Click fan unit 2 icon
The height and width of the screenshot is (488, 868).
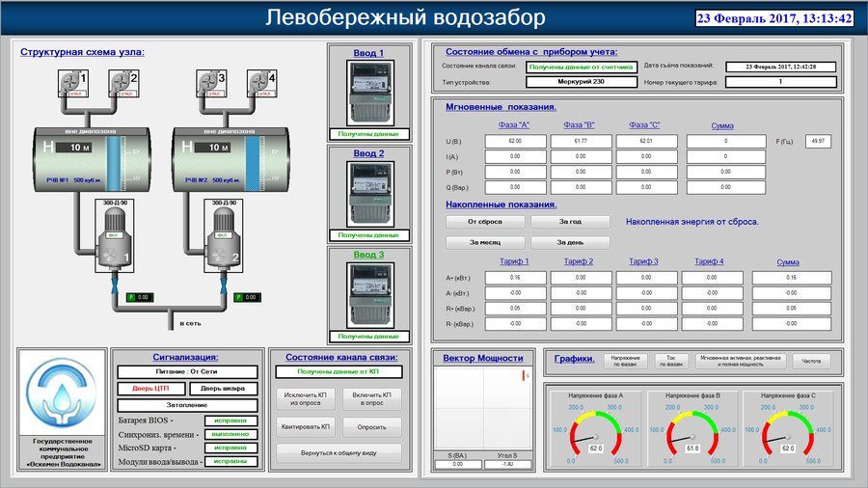click(122, 84)
